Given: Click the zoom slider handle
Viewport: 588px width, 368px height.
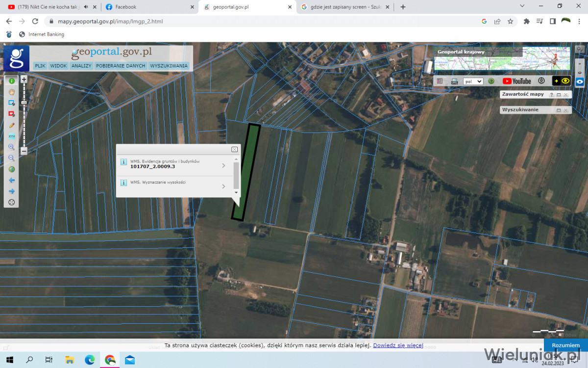Looking at the screenshot, I should tap(24, 102).
